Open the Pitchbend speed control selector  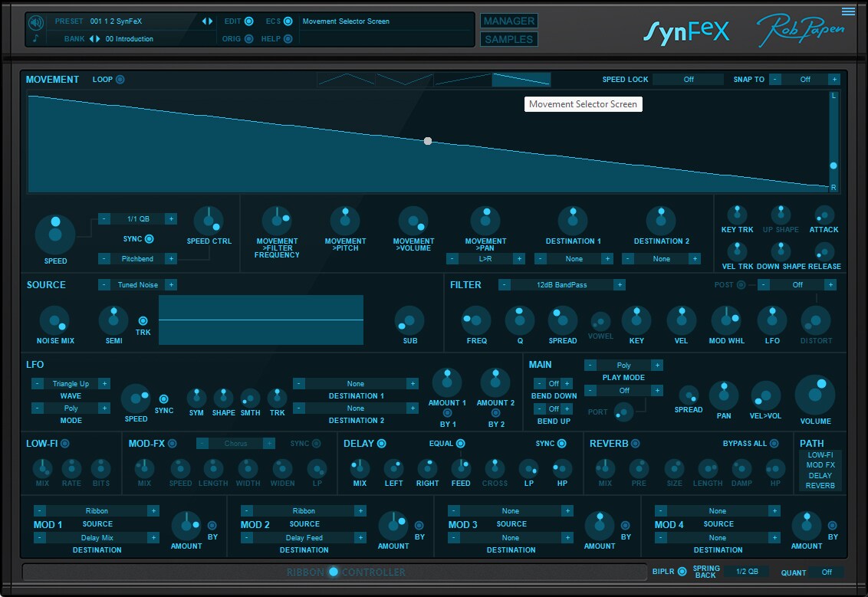pos(137,258)
